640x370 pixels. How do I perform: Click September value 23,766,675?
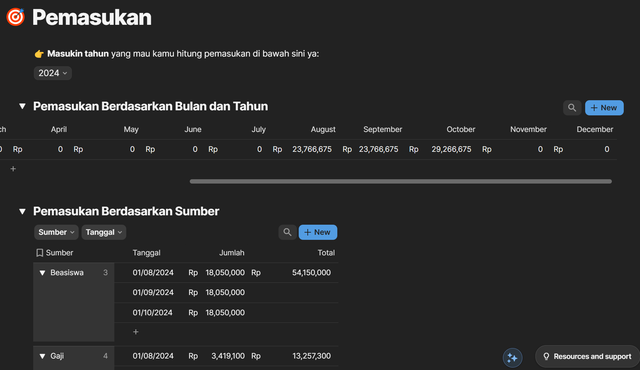pyautogui.click(x=378, y=149)
